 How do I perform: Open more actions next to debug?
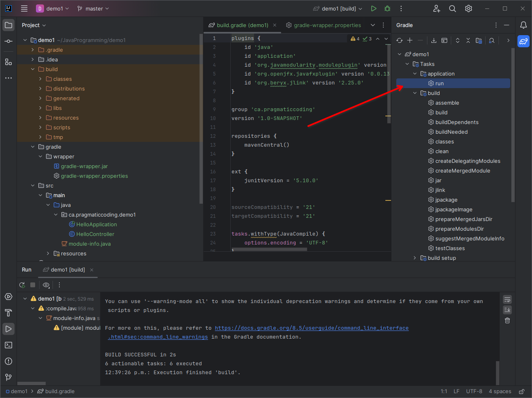coord(401,8)
